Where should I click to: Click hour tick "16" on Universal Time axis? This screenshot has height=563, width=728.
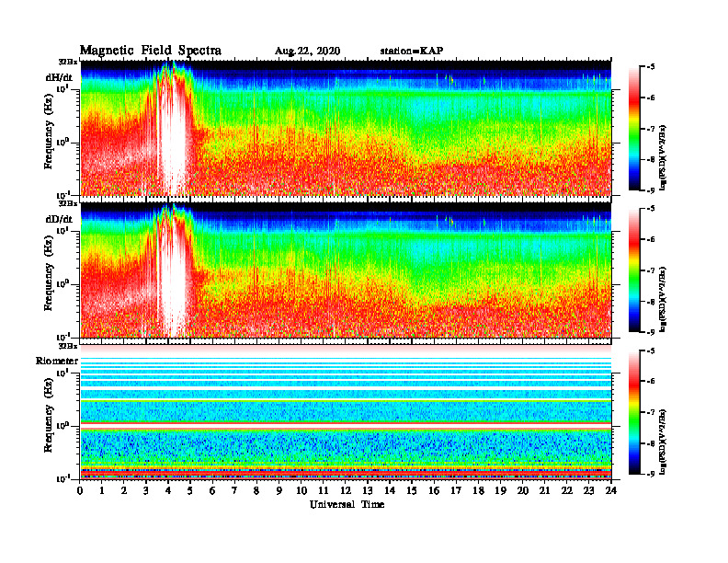click(434, 491)
